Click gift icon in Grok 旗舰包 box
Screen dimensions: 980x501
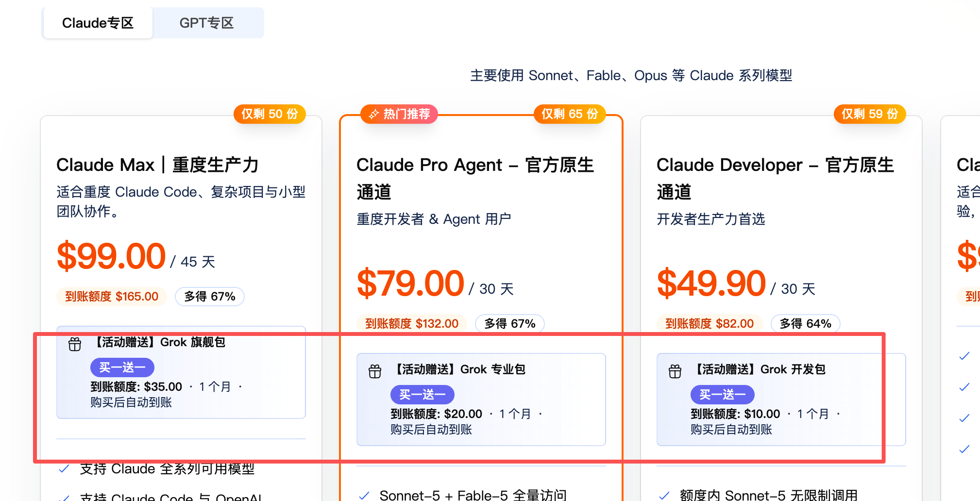coord(75,344)
